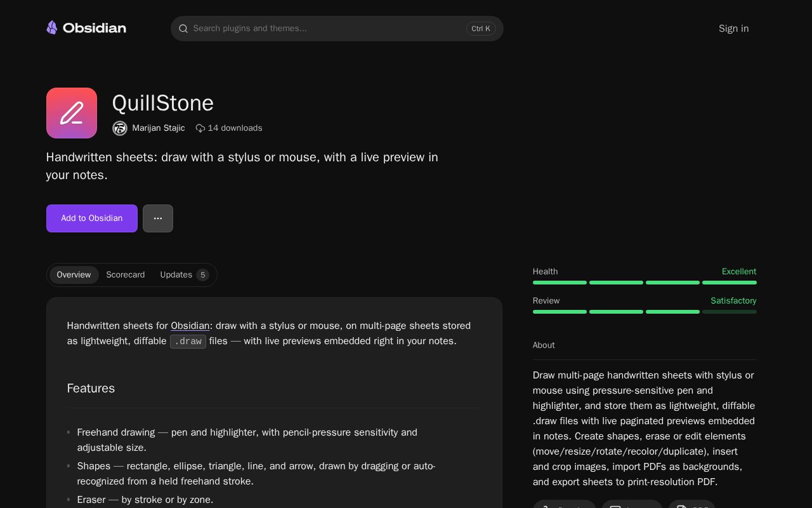Click Marijan Stajic's avatar icon
This screenshot has height=508, width=812.
[120, 128]
